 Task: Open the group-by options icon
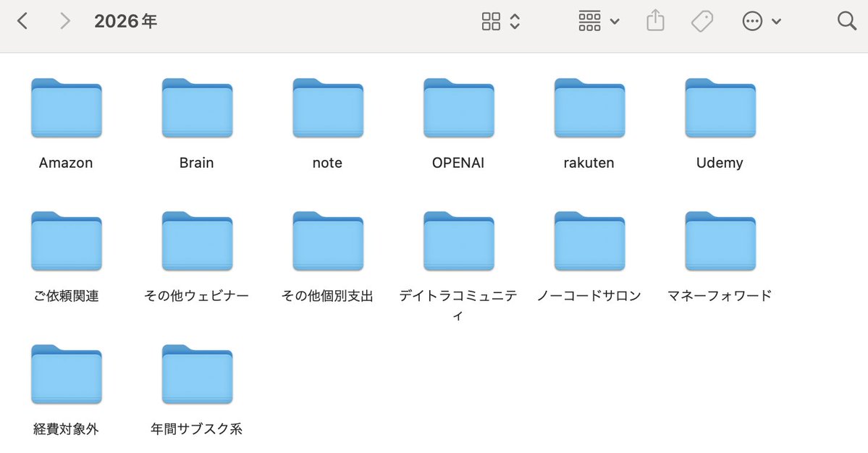589,21
